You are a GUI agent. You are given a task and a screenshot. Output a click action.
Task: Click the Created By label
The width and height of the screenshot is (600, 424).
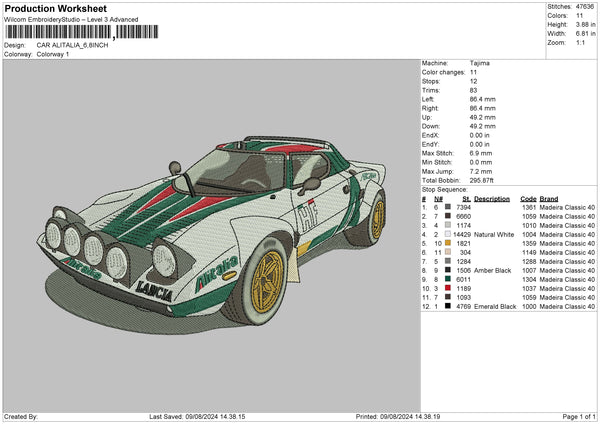(20, 416)
